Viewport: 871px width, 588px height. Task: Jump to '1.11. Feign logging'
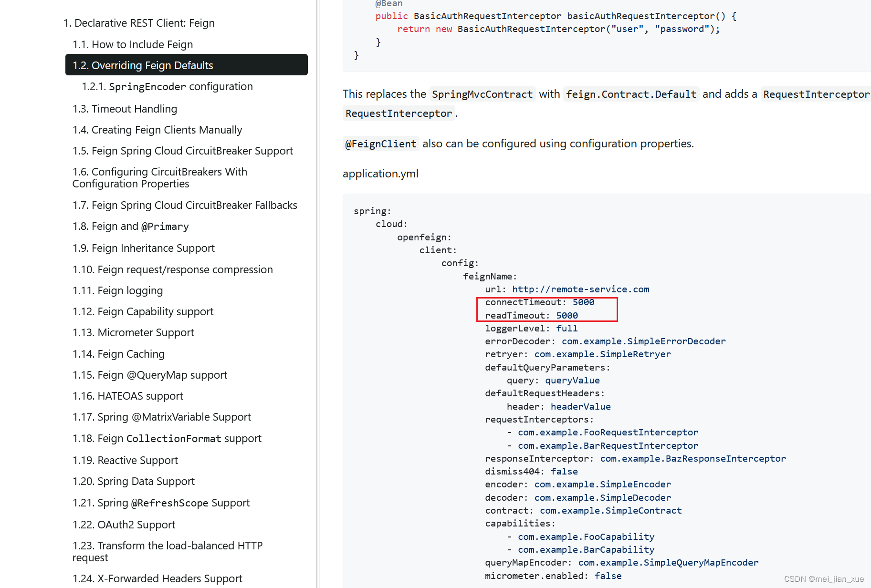(118, 290)
